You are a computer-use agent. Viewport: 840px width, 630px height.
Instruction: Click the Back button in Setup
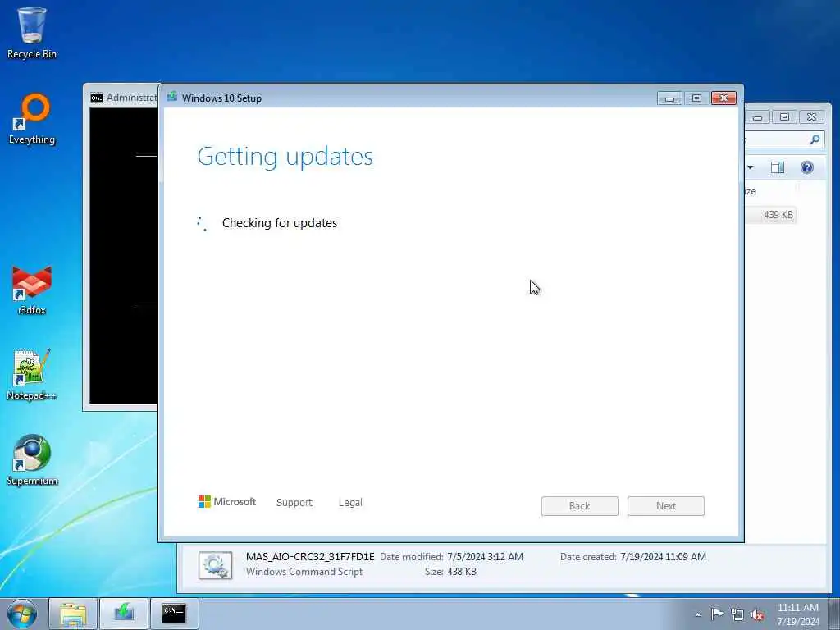pos(580,505)
